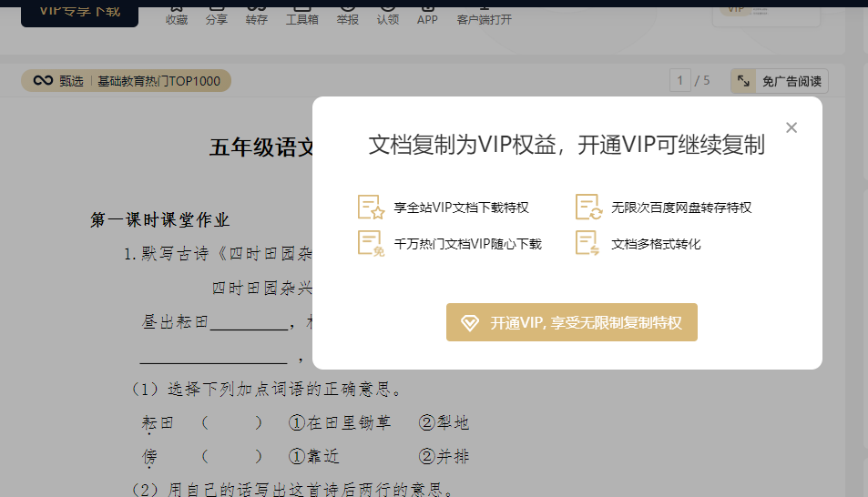Click the 享全站VIP文档下载特权 text
This screenshot has width=868, height=497.
tap(461, 208)
